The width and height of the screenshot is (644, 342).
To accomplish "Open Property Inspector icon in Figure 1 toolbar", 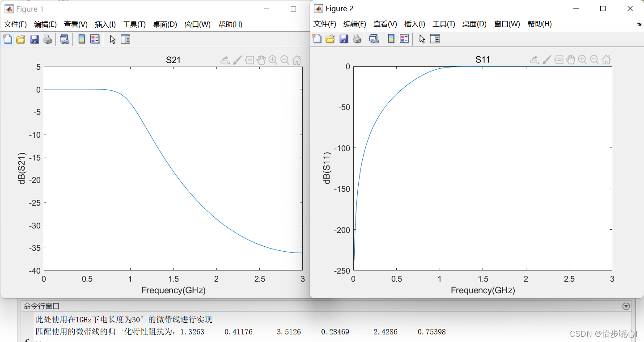I will pyautogui.click(x=126, y=39).
